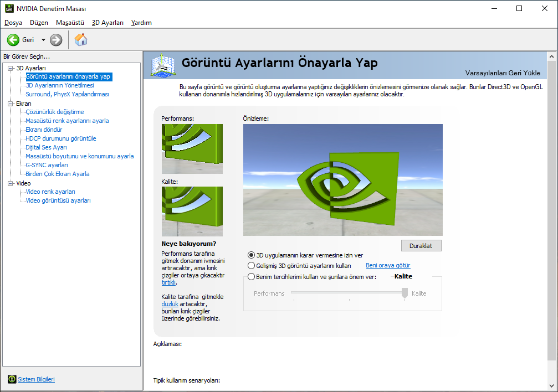Open Sistem Bilgileri link
This screenshot has height=392, width=558.
pos(37,379)
